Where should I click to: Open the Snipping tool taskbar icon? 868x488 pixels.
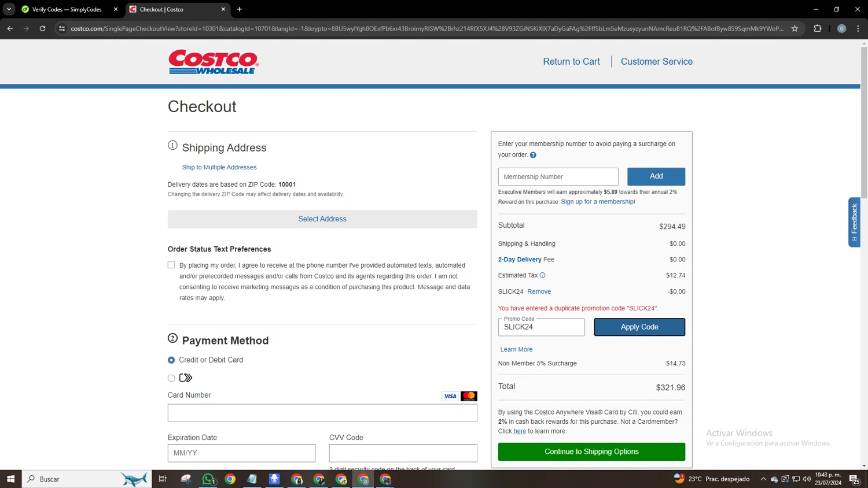(x=186, y=479)
